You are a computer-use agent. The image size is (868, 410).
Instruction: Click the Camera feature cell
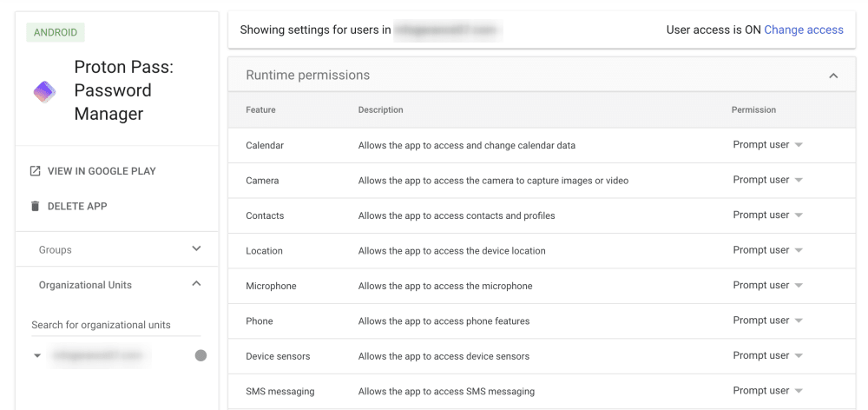(x=262, y=181)
